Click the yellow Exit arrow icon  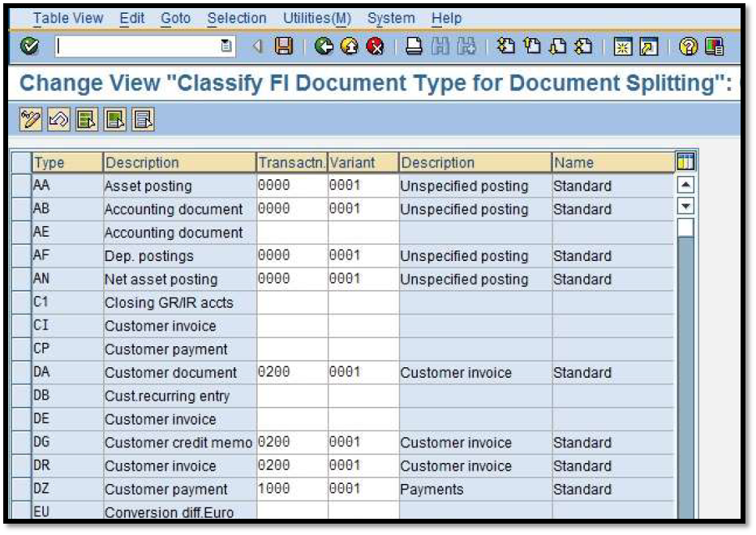(x=350, y=46)
